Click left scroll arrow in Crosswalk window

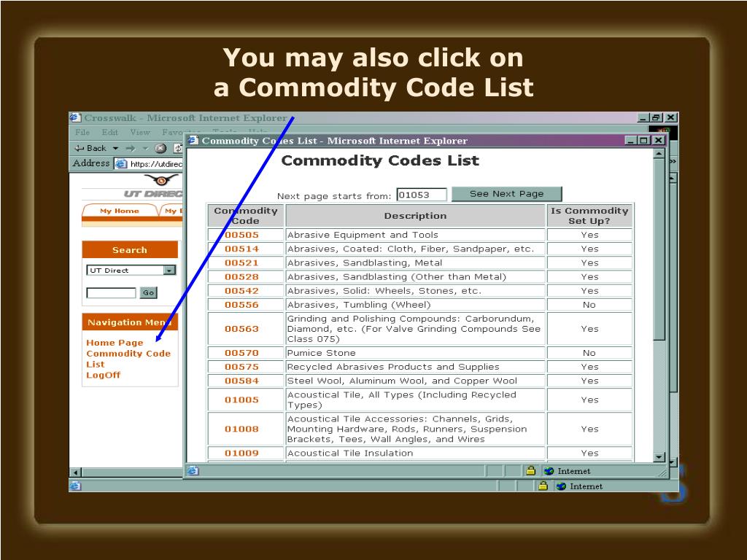(x=75, y=472)
